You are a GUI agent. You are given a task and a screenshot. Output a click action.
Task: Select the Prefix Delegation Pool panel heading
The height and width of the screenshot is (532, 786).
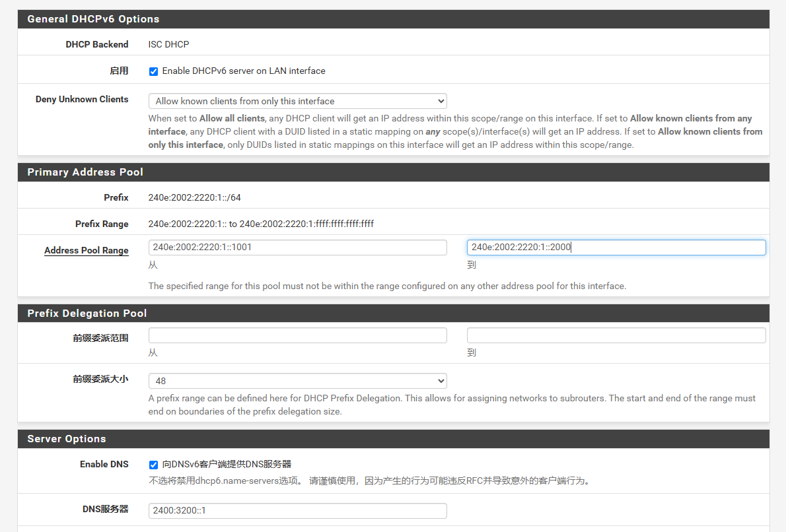tap(87, 314)
